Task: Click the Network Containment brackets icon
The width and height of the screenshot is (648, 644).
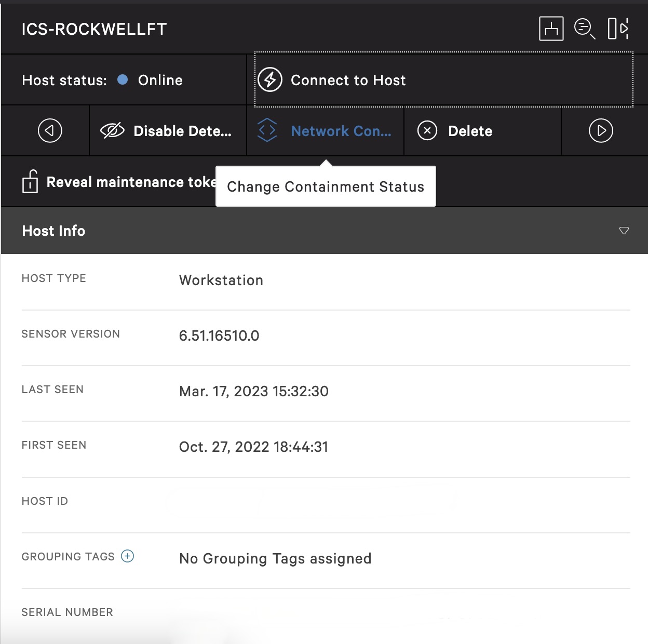Action: click(x=267, y=130)
